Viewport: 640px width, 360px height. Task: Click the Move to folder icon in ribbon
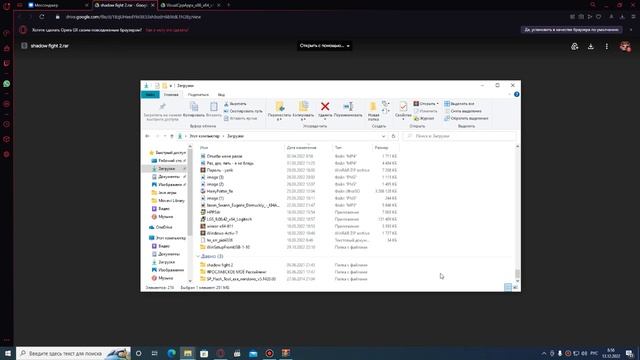click(280, 107)
